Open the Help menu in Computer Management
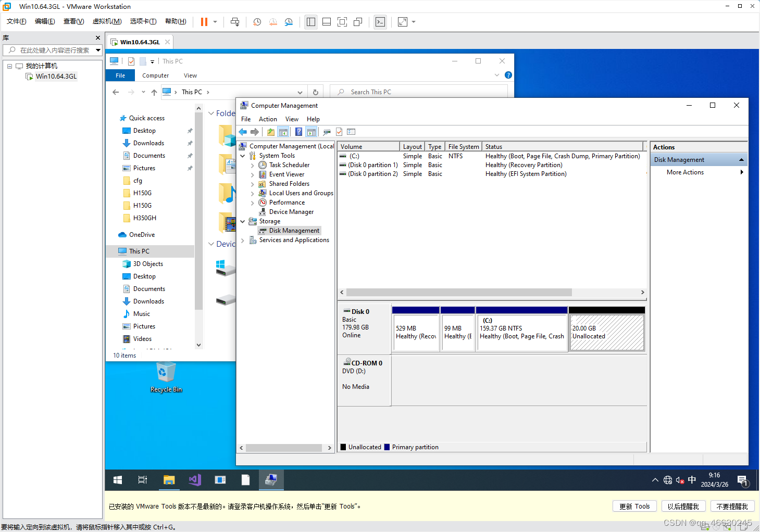Image resolution: width=760 pixels, height=532 pixels. [x=313, y=119]
